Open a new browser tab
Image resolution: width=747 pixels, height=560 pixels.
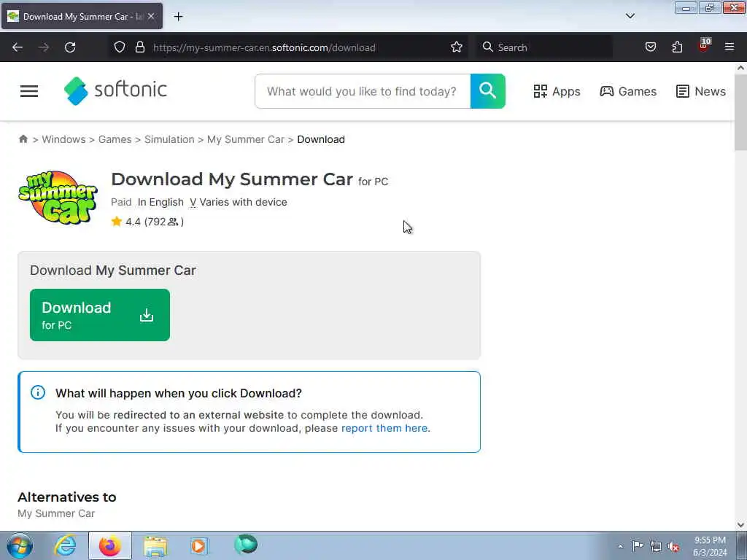pyautogui.click(x=178, y=17)
